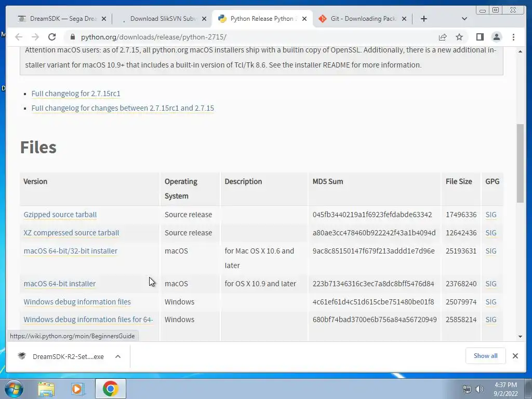Open SIG for macOS 64-bit/32-bit installer

point(490,251)
